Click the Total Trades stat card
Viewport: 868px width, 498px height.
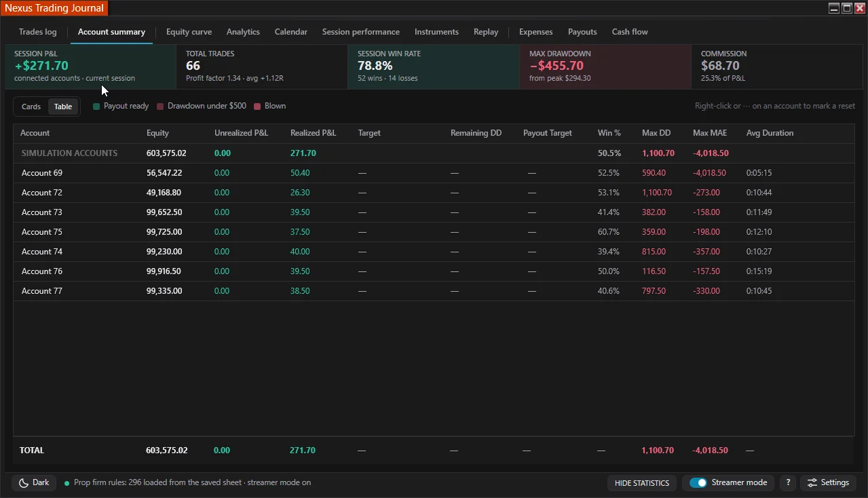point(262,66)
